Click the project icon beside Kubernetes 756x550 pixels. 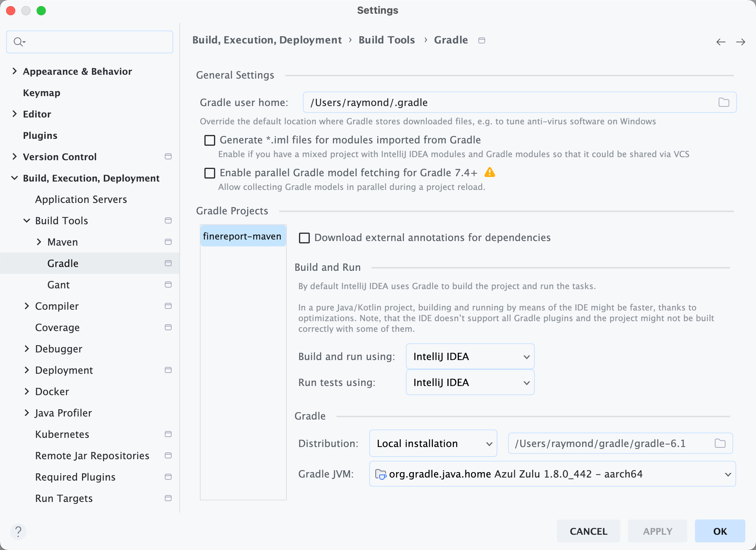click(168, 434)
